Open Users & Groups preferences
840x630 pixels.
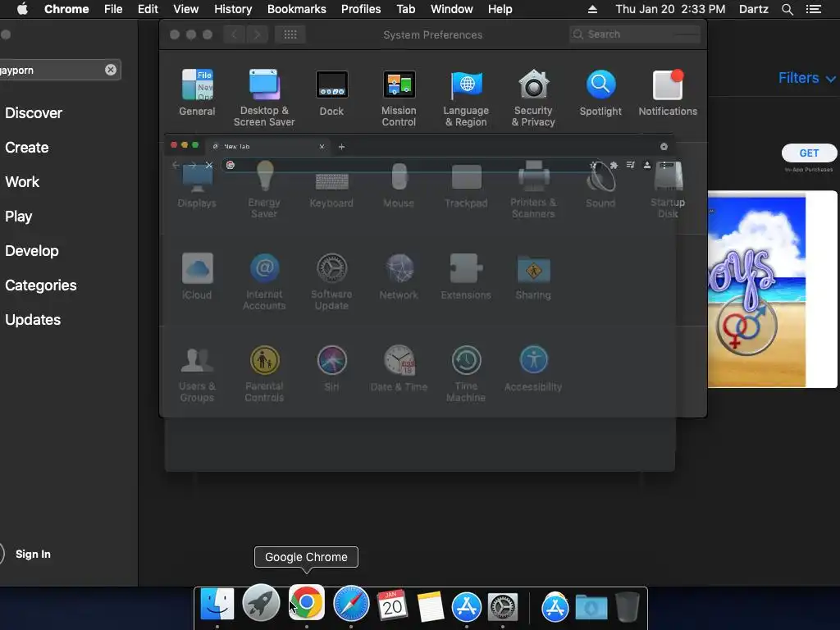[x=197, y=373]
